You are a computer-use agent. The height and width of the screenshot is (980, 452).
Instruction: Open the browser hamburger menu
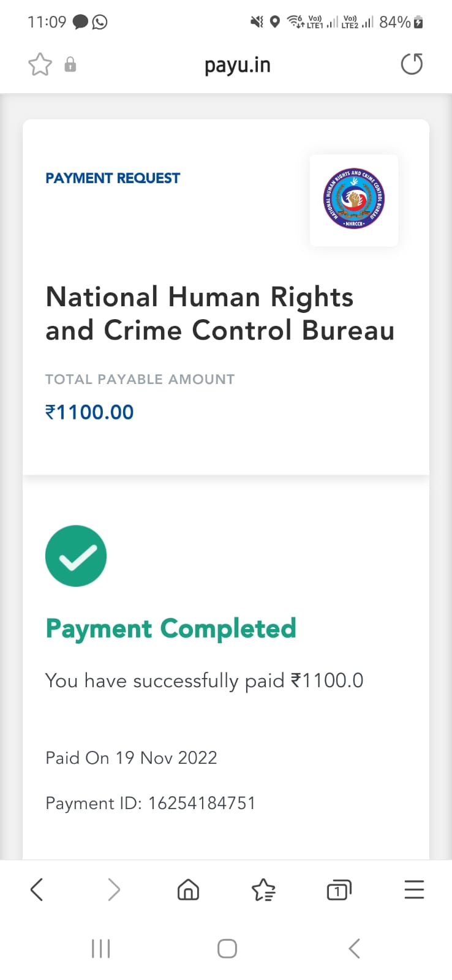click(x=414, y=889)
